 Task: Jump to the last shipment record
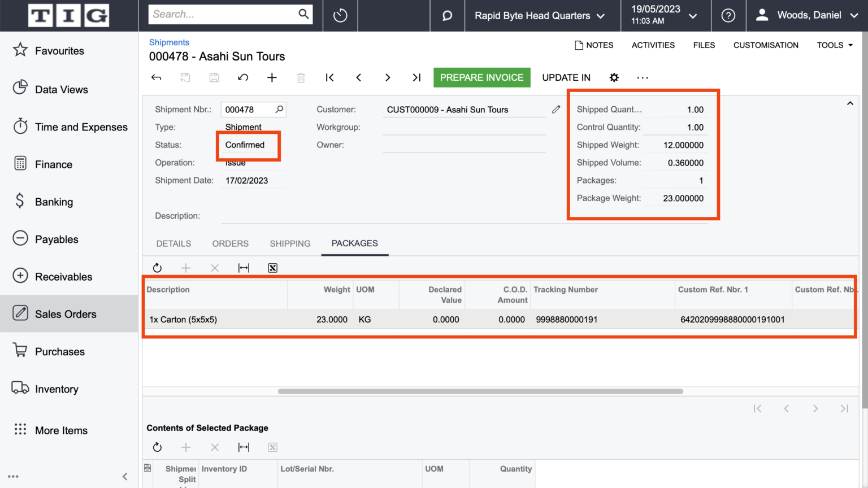pyautogui.click(x=416, y=77)
